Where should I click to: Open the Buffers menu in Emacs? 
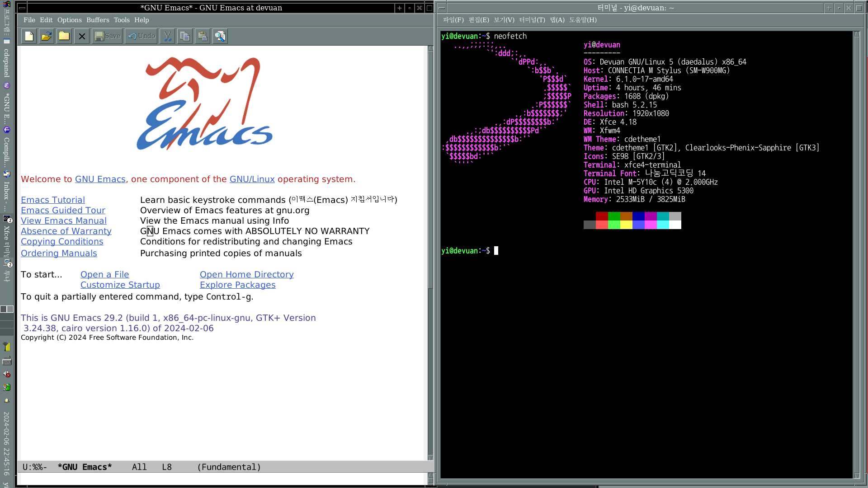click(98, 20)
